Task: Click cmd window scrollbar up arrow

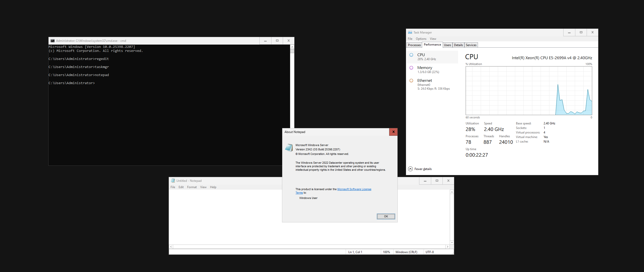Action: pos(292,47)
